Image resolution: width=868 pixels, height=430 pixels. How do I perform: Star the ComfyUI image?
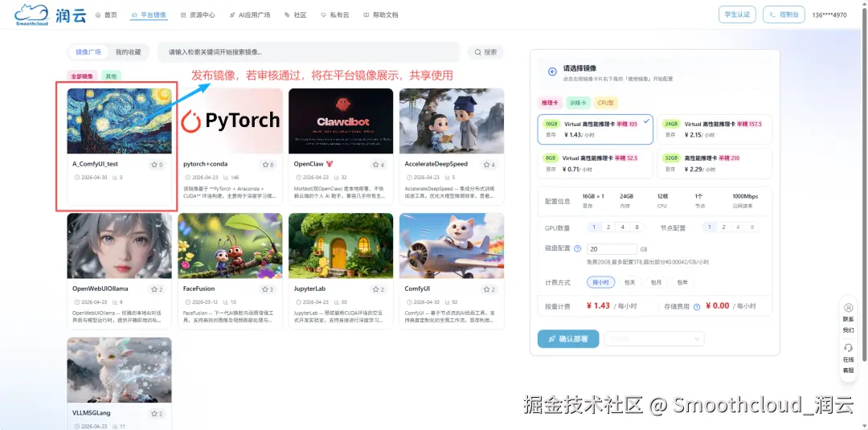(x=489, y=289)
